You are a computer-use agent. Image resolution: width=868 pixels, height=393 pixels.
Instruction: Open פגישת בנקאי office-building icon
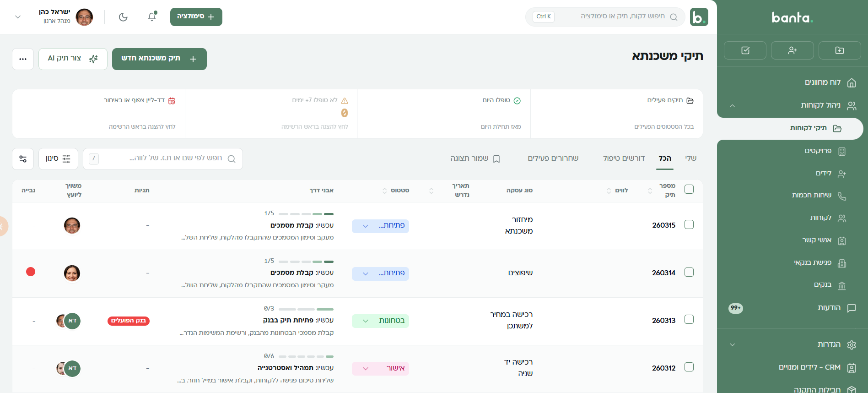tap(842, 263)
